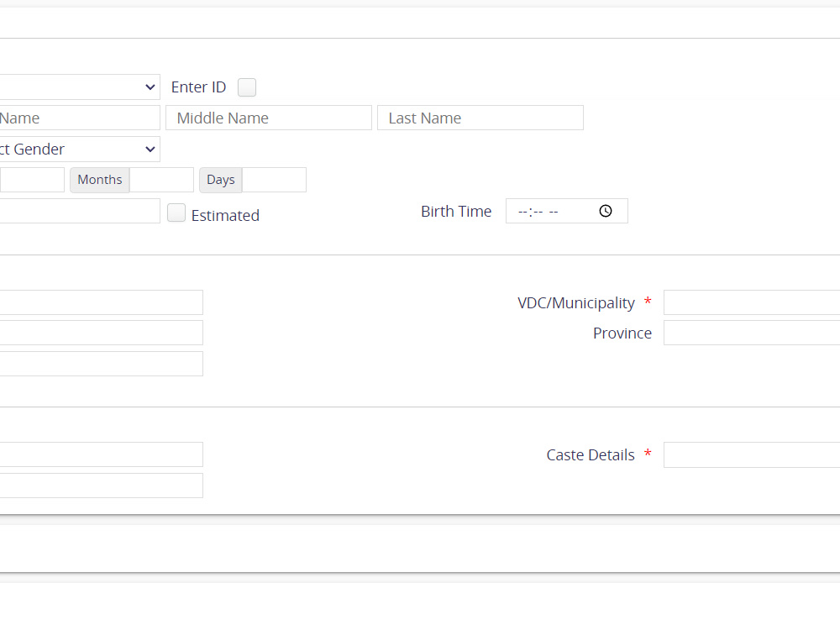This screenshot has width=840, height=630.
Task: Click the Province label
Action: coord(622,333)
